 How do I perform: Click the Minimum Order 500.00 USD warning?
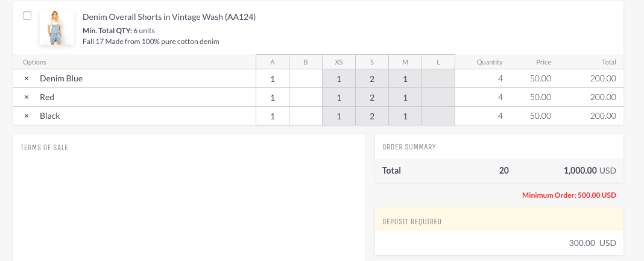point(569,195)
